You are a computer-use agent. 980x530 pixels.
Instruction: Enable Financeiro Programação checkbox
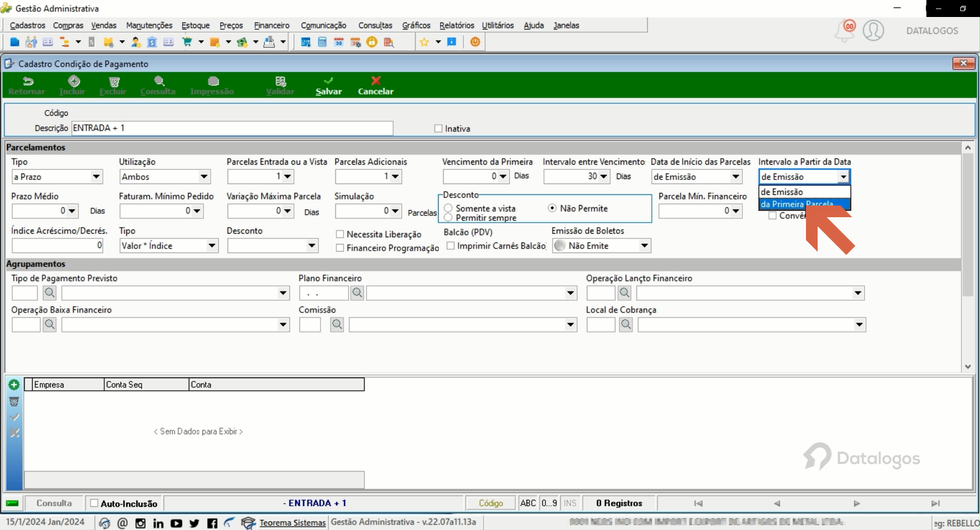tap(340, 248)
